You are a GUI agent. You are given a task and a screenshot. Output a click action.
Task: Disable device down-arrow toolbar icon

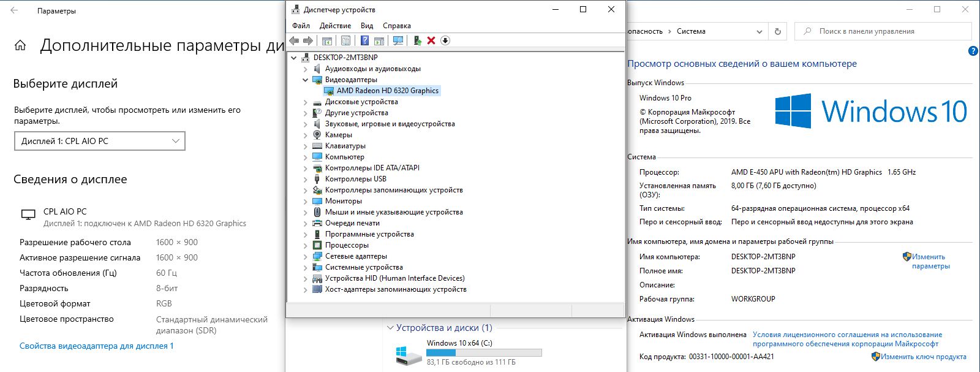click(445, 40)
